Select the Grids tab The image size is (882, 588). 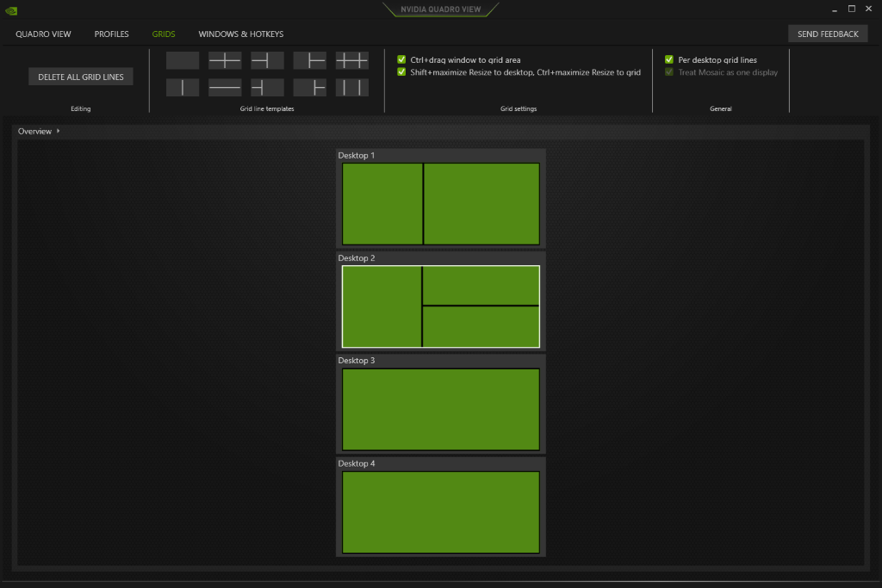(164, 34)
